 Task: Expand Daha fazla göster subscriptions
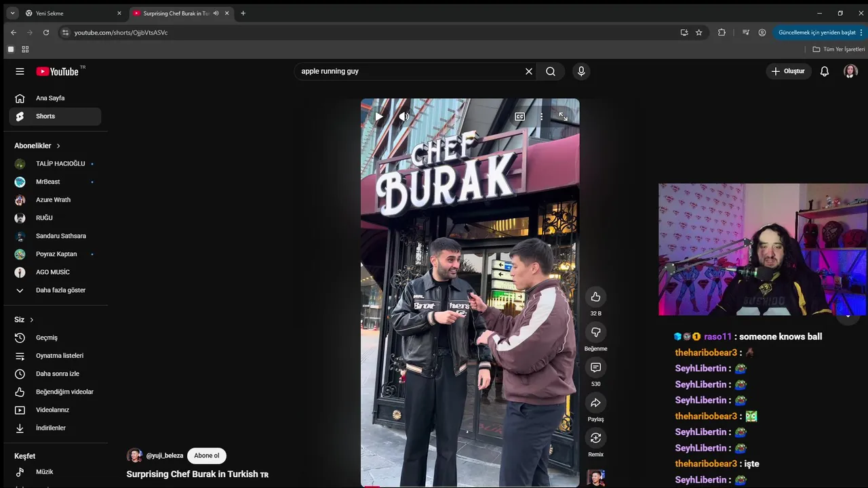(55, 290)
